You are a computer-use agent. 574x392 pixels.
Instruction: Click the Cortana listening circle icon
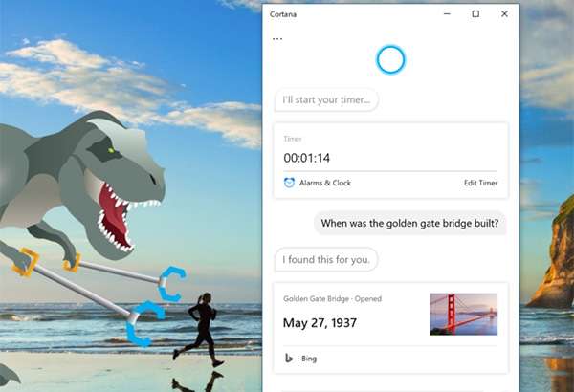pos(390,59)
